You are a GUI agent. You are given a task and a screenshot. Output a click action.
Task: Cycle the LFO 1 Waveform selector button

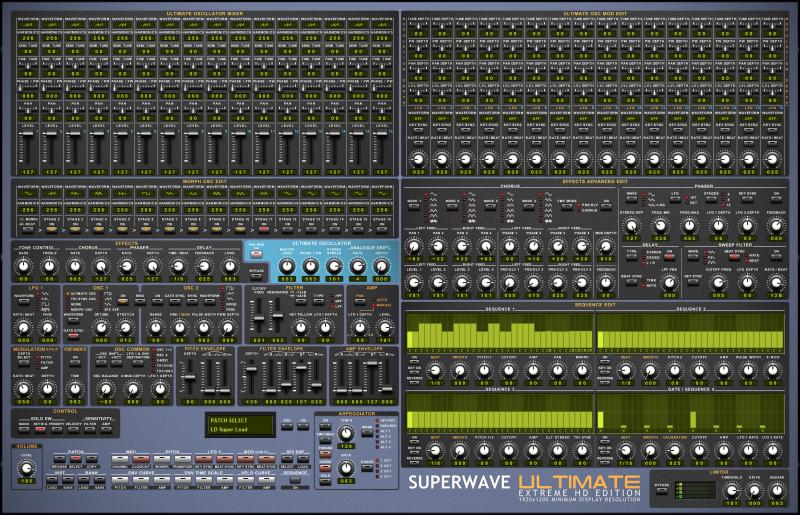point(24,301)
